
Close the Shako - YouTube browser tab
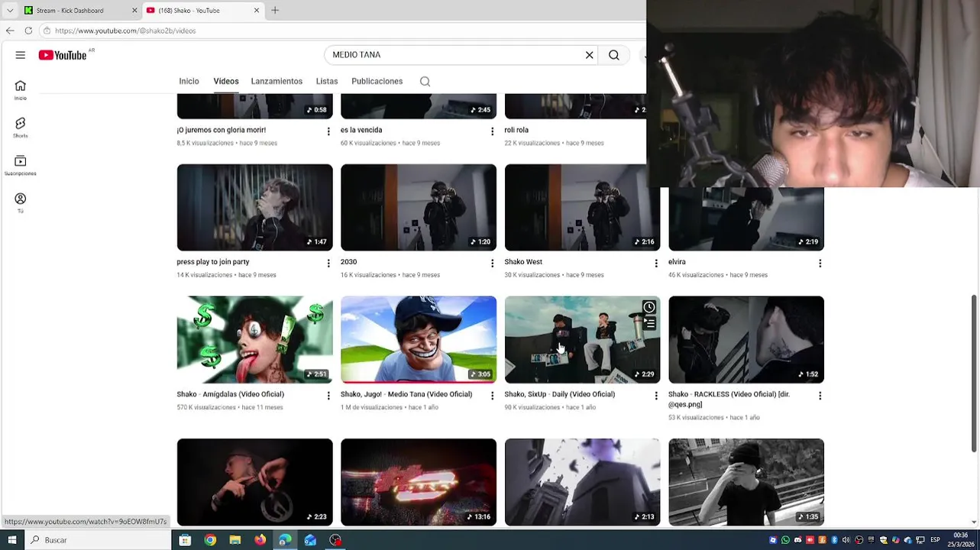[x=257, y=11]
